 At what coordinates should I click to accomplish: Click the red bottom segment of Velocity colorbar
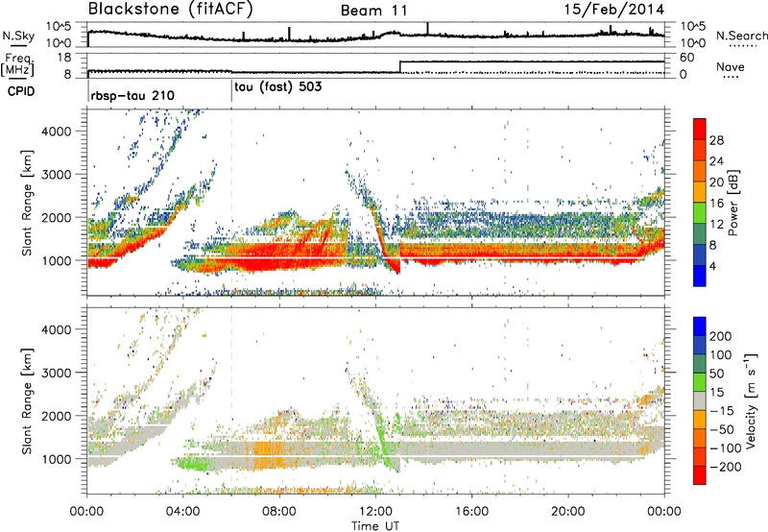(700, 475)
